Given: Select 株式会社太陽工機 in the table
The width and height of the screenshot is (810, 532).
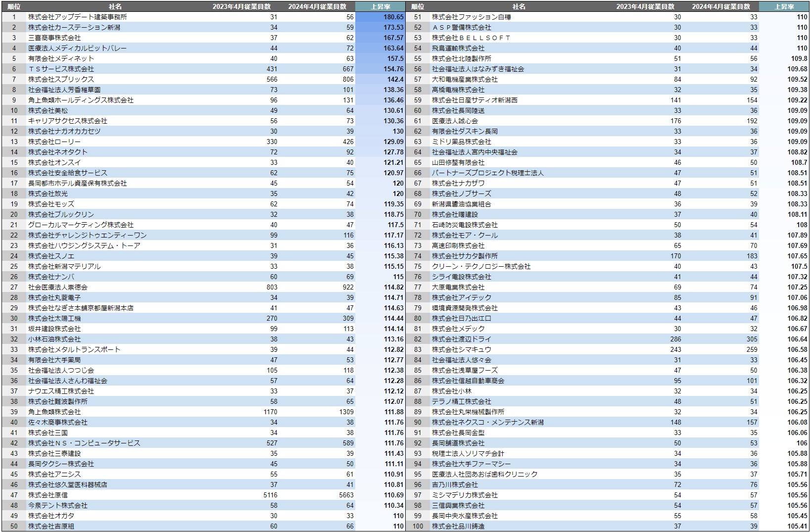Looking at the screenshot, I should pyautogui.click(x=54, y=318).
